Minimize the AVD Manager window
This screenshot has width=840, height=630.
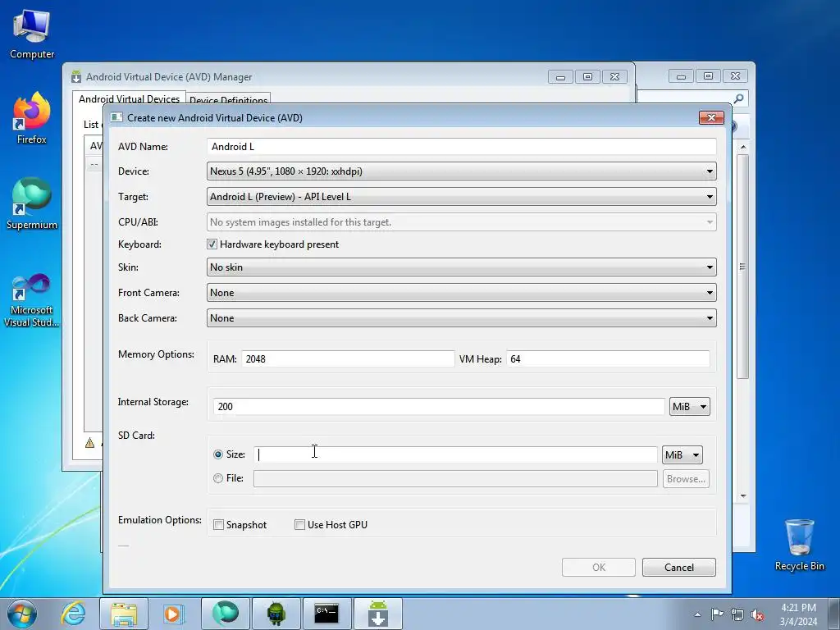(560, 77)
